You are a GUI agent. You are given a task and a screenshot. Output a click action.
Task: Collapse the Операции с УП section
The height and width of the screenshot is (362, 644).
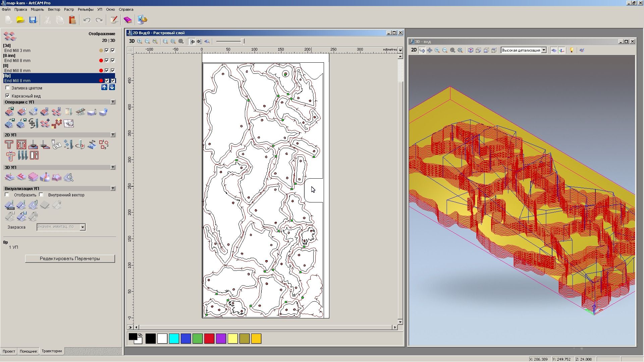113,102
